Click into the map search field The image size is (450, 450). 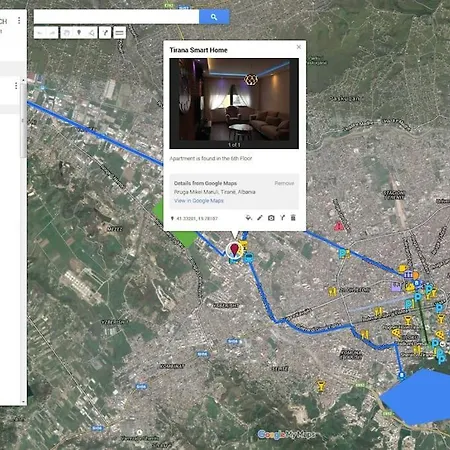pos(116,17)
